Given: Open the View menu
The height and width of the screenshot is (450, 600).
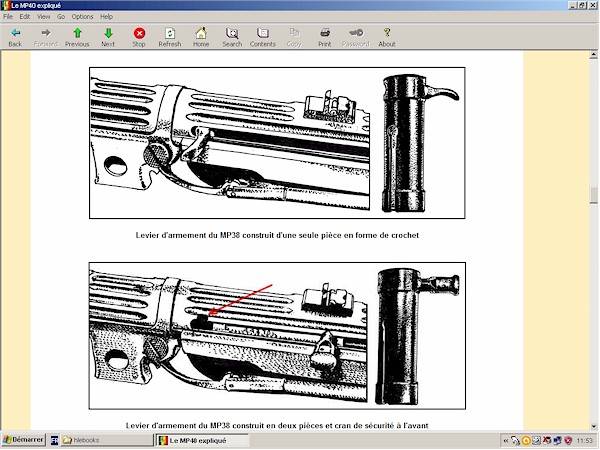Looking at the screenshot, I should pos(44,16).
